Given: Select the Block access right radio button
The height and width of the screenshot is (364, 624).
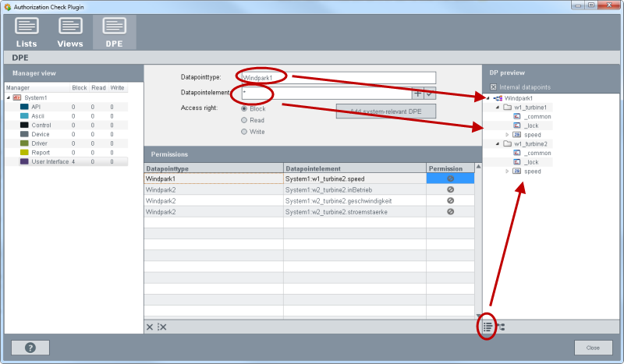Looking at the screenshot, I should pyautogui.click(x=244, y=109).
